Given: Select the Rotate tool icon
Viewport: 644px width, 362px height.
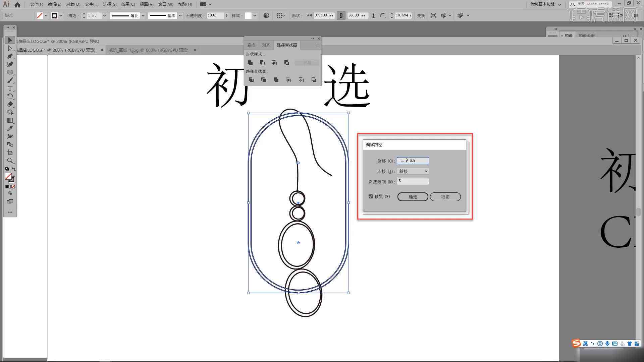Looking at the screenshot, I should 10,96.
